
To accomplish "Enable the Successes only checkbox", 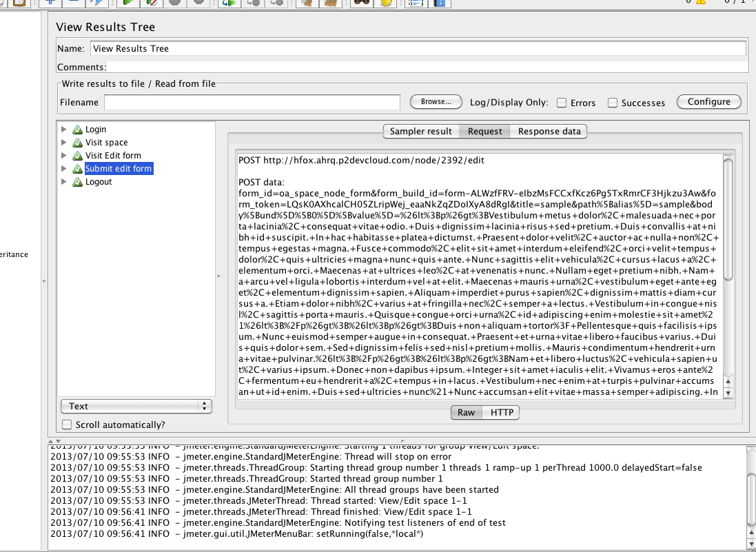I will pos(613,103).
